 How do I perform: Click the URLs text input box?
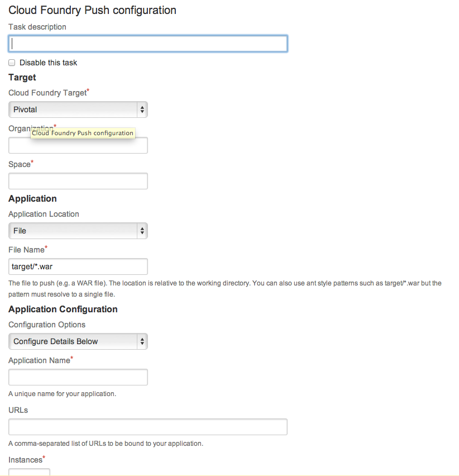pos(148,427)
